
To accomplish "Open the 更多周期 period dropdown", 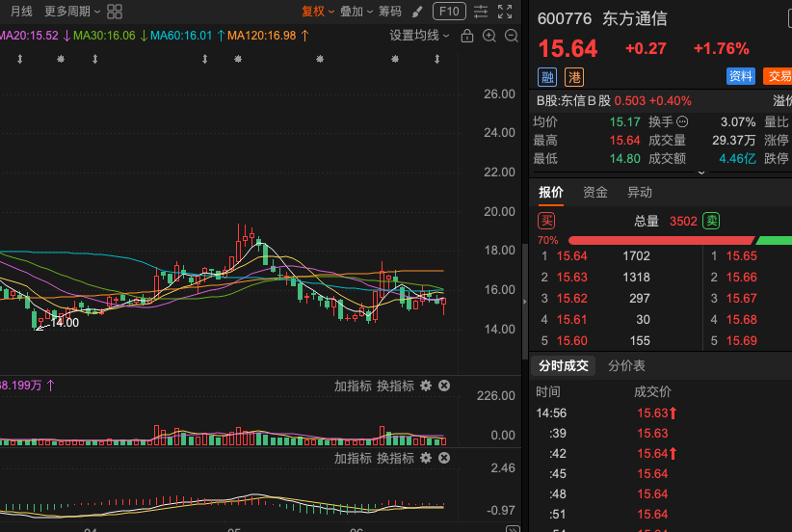I will (72, 12).
